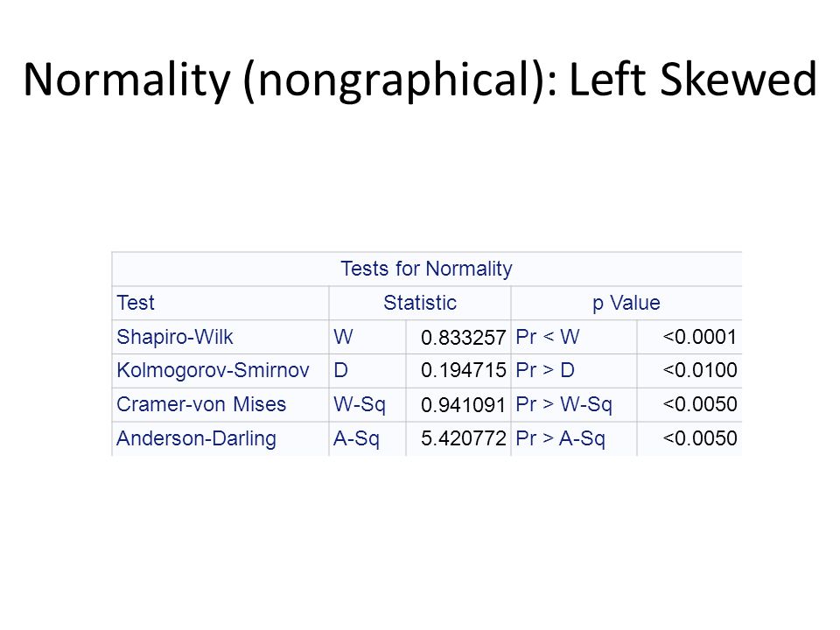Click the slide title Normality (nongraphical): Left Skewed
This screenshot has height=630, width=840.
(x=420, y=80)
